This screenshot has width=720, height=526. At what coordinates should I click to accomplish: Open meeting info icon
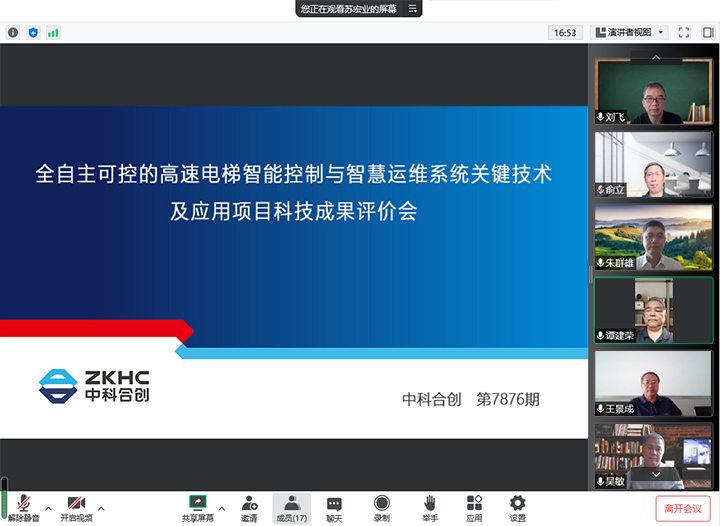(13, 33)
